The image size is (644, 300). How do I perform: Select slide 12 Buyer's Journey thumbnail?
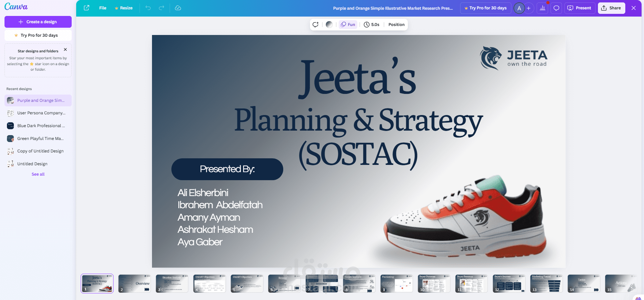[x=509, y=283]
